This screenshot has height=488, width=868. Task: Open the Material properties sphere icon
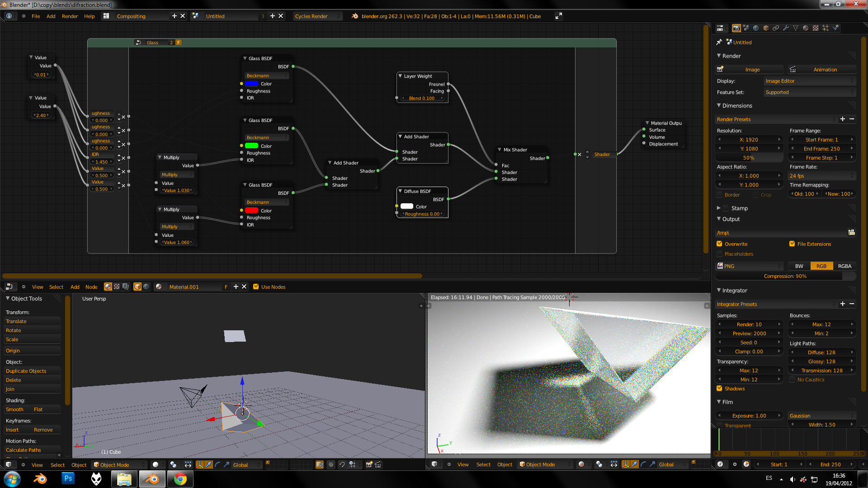(x=806, y=28)
